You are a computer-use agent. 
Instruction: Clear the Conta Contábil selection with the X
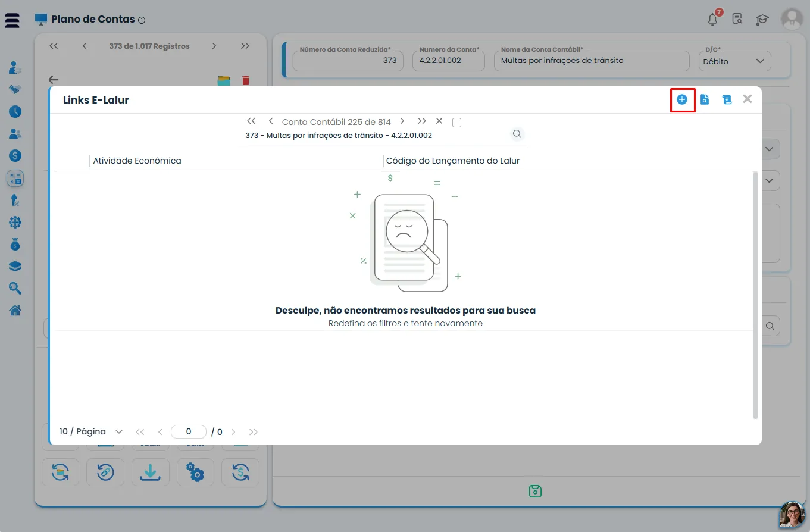point(439,121)
